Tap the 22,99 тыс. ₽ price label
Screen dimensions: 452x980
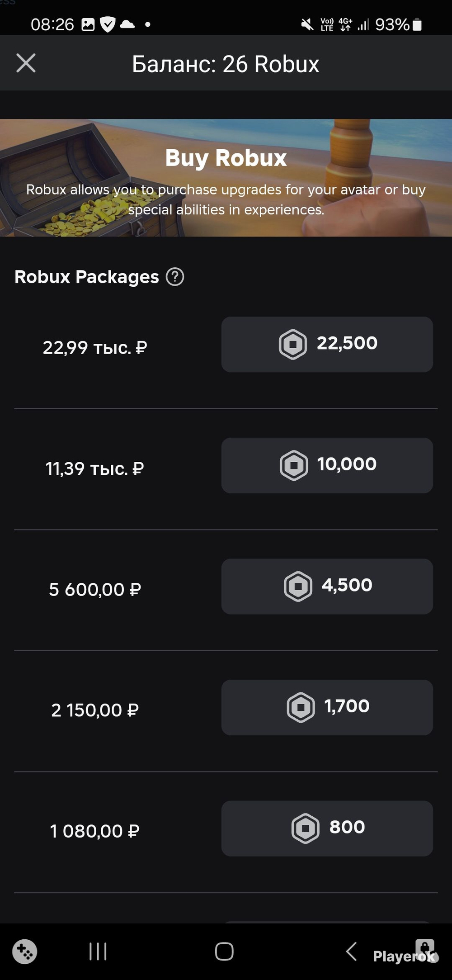click(95, 348)
